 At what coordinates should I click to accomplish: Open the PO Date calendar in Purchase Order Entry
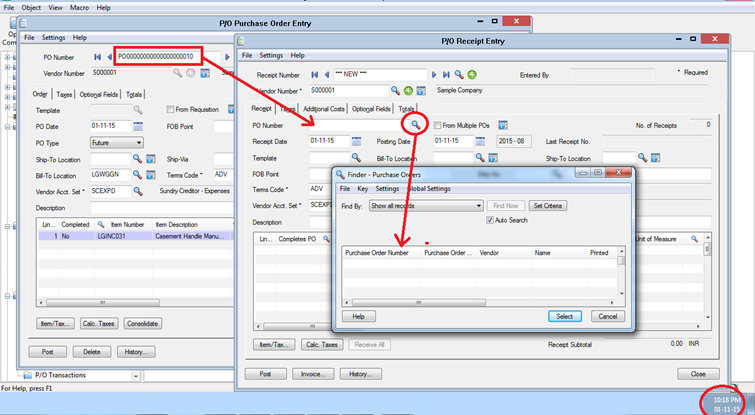(138, 126)
